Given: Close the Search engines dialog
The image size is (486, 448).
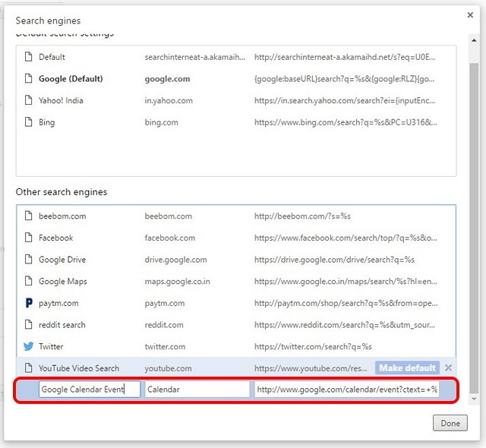Looking at the screenshot, I should pyautogui.click(x=470, y=15).
